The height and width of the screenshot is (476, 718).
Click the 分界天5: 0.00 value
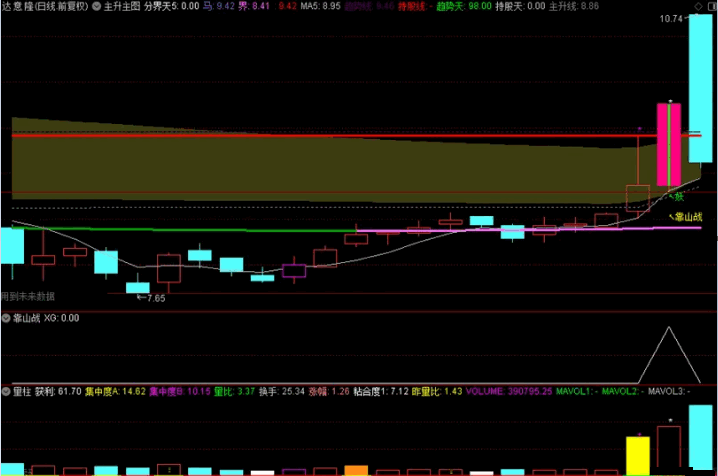(x=172, y=6)
